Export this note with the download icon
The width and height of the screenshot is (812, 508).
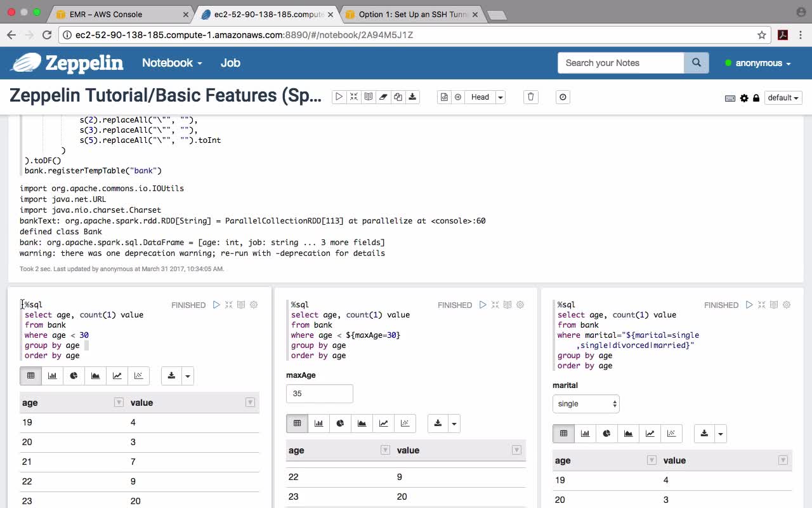pos(412,97)
